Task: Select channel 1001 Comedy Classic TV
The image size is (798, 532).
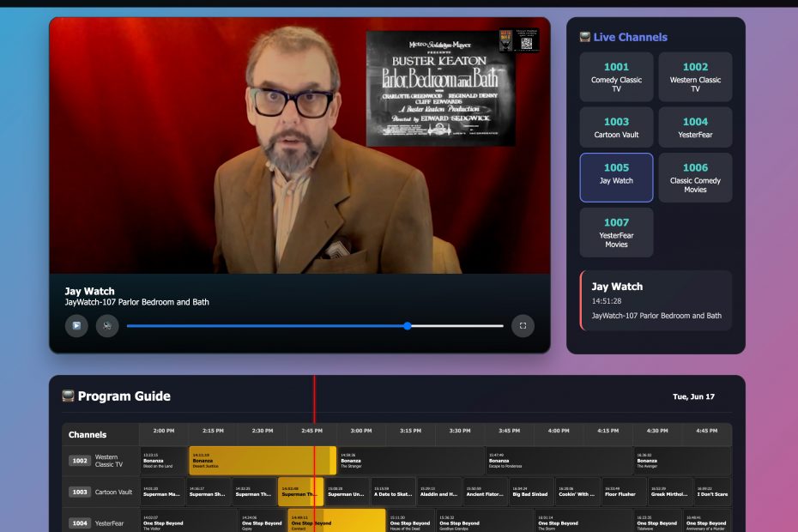Action: click(616, 76)
